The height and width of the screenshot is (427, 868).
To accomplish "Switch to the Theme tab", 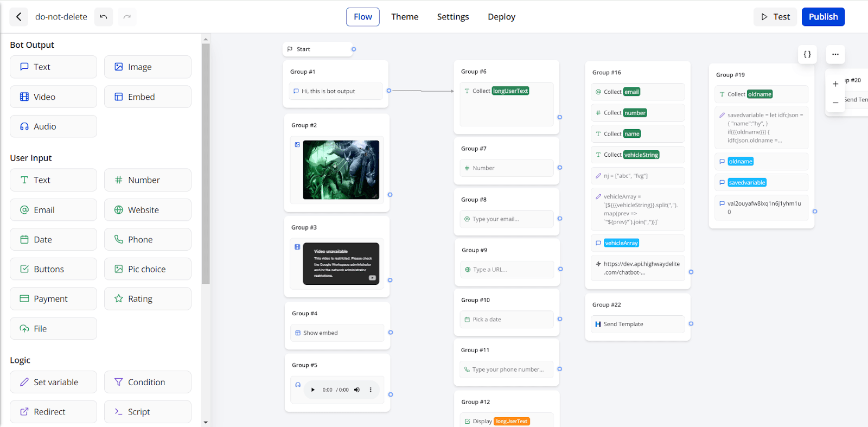I will [x=405, y=17].
